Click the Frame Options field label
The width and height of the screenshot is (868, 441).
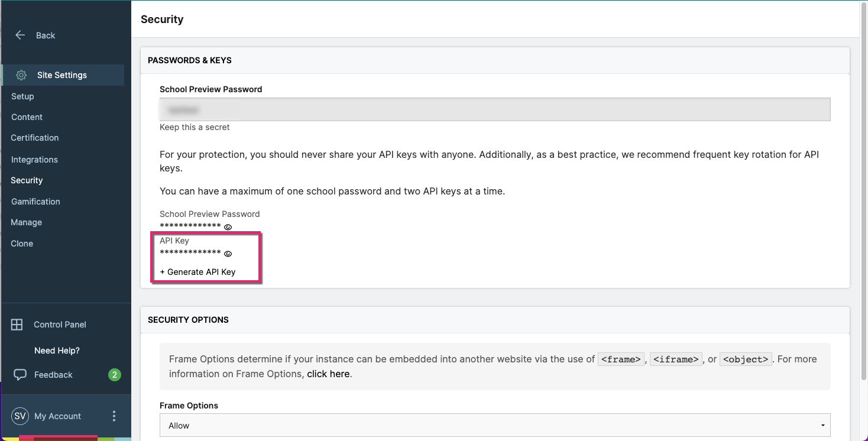coord(189,406)
